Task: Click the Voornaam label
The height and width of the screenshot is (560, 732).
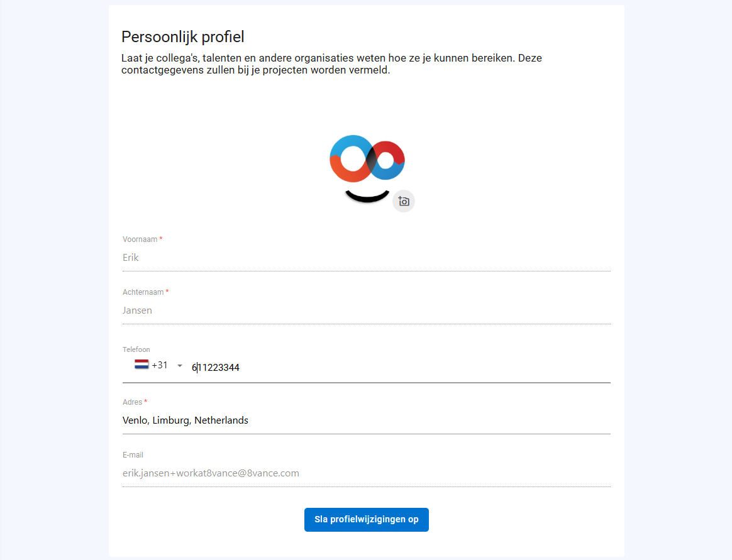Action: point(140,239)
